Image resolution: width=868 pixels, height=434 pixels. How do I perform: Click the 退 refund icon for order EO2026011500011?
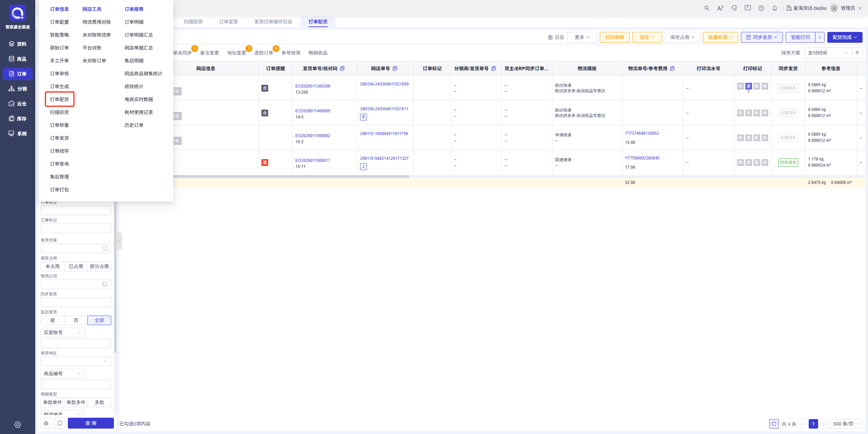click(265, 163)
